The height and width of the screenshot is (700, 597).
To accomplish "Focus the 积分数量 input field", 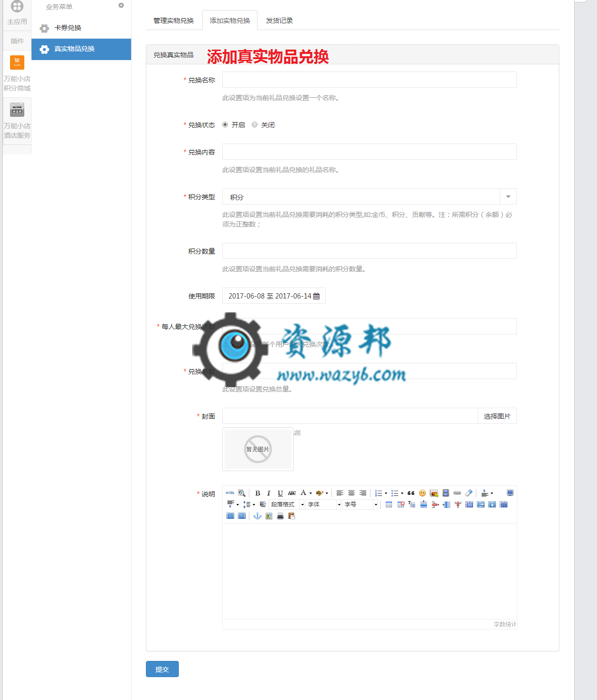I will (x=370, y=251).
